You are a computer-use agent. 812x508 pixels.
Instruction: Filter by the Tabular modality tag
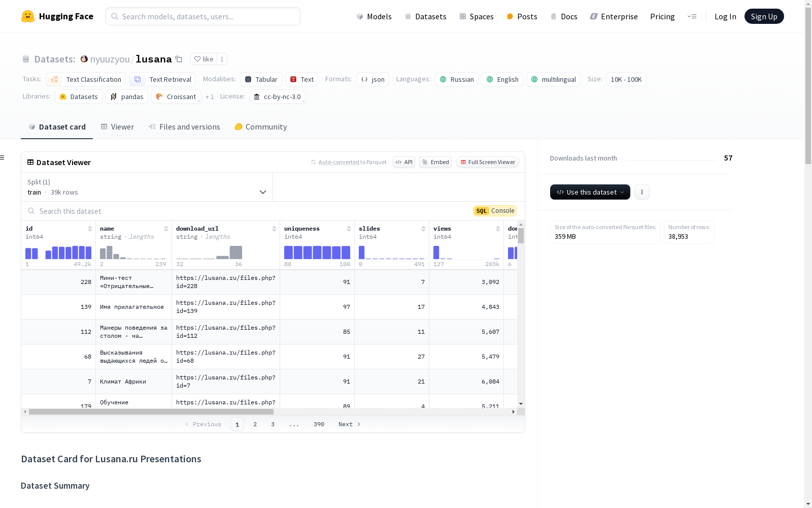(261, 79)
